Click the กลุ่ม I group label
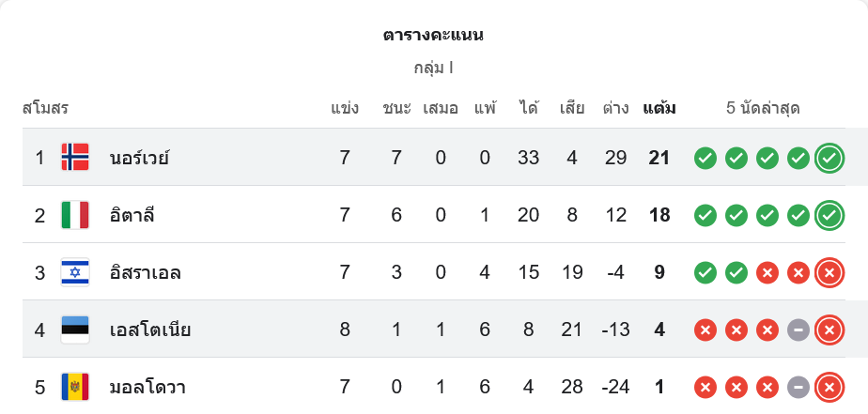Viewport: 868px width, 414px height. point(434,68)
